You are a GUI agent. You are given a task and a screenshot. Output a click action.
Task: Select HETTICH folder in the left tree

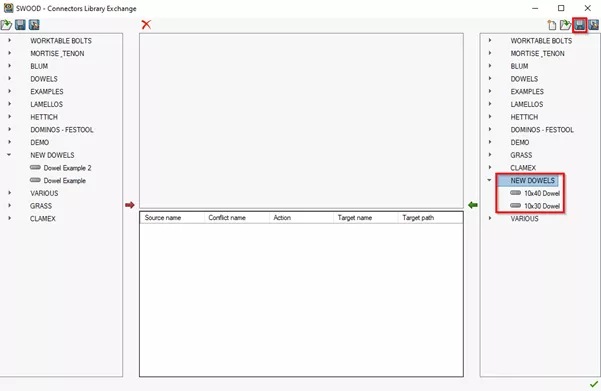point(44,117)
